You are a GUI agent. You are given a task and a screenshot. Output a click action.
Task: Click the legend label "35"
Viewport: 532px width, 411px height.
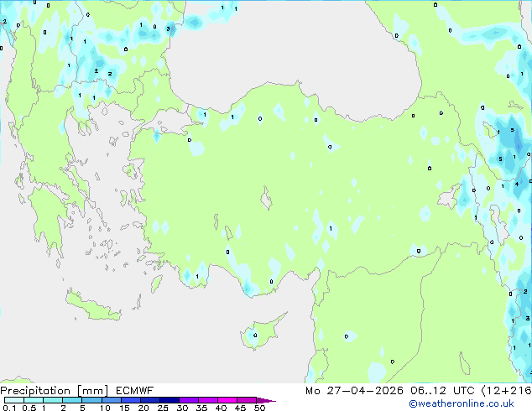click(x=201, y=408)
